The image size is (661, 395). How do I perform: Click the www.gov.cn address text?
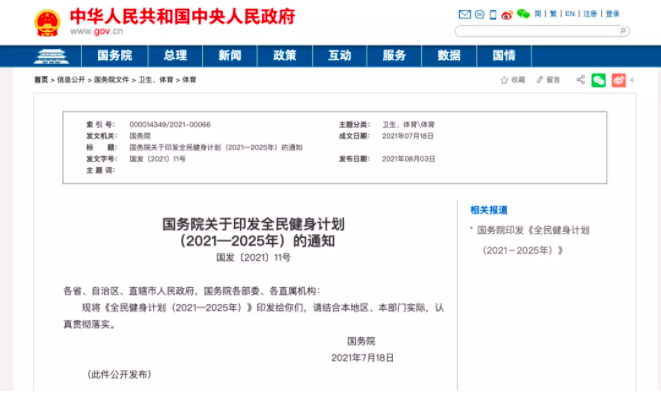(96, 31)
